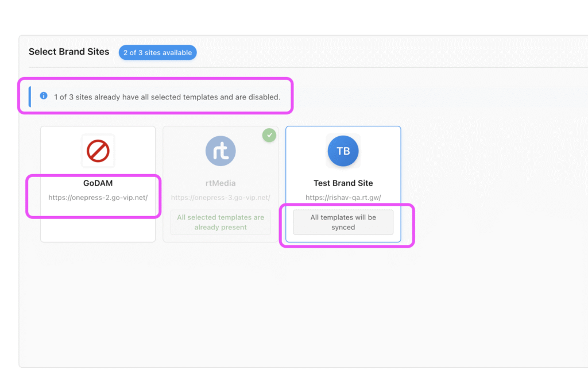The width and height of the screenshot is (588, 373).
Task: Click "All selected templates are already present" label
Action: point(220,222)
